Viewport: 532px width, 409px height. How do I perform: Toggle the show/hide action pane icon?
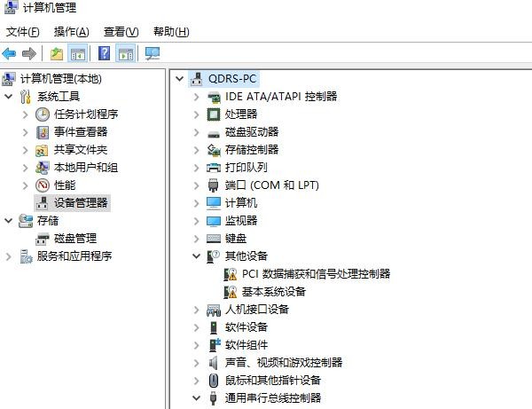(126, 53)
